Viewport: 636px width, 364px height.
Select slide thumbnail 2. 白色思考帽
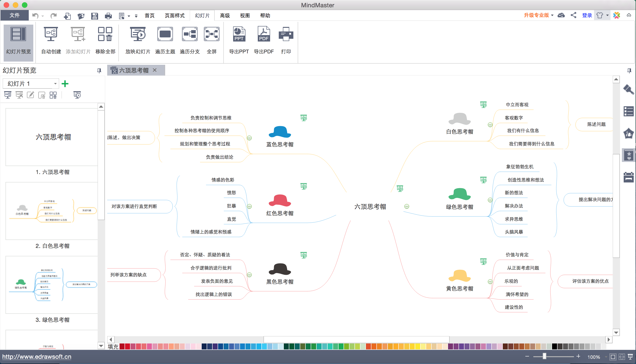tap(52, 211)
